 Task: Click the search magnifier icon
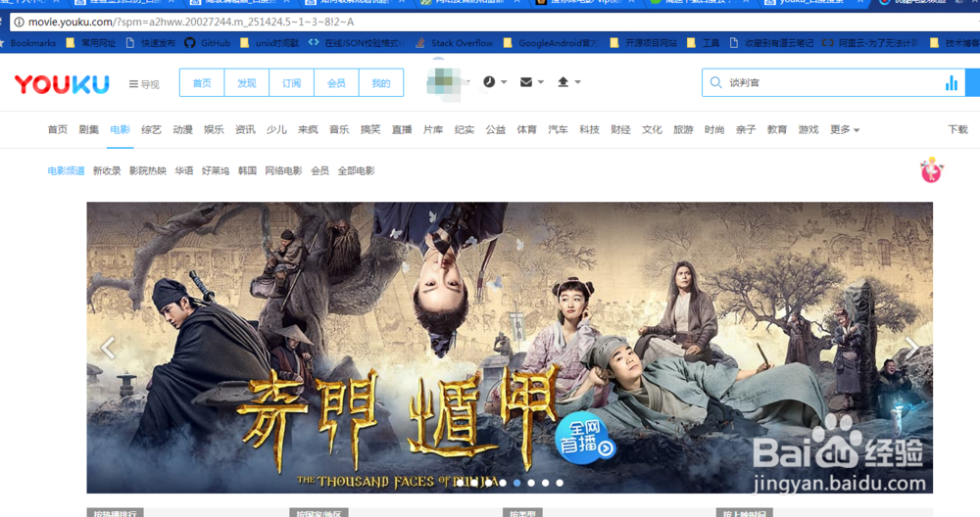coord(715,82)
